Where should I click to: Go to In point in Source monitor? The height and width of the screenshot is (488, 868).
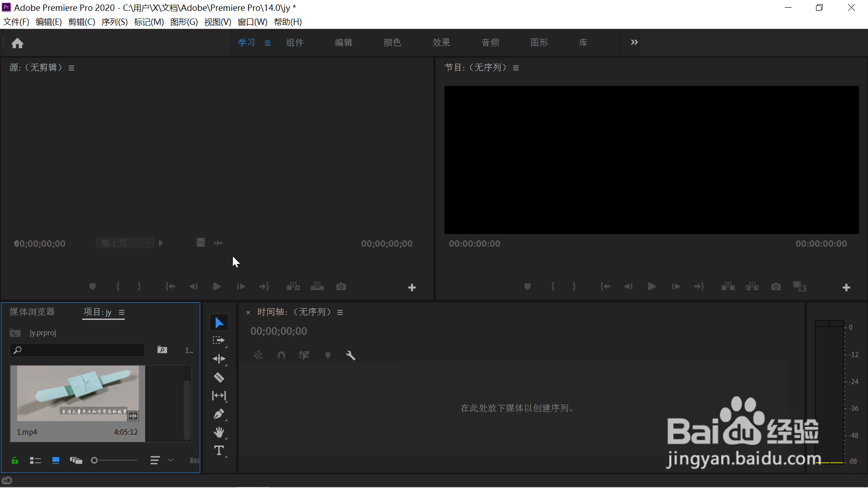170,286
